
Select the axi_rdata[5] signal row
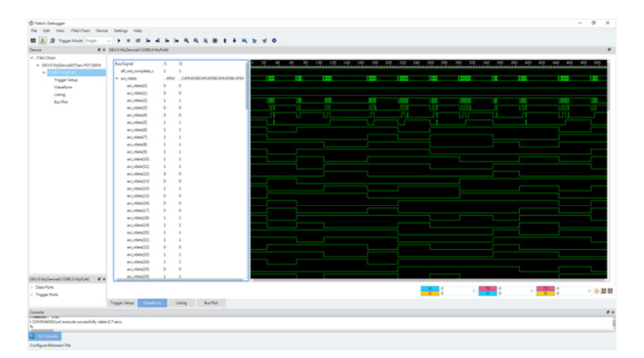(x=180, y=122)
